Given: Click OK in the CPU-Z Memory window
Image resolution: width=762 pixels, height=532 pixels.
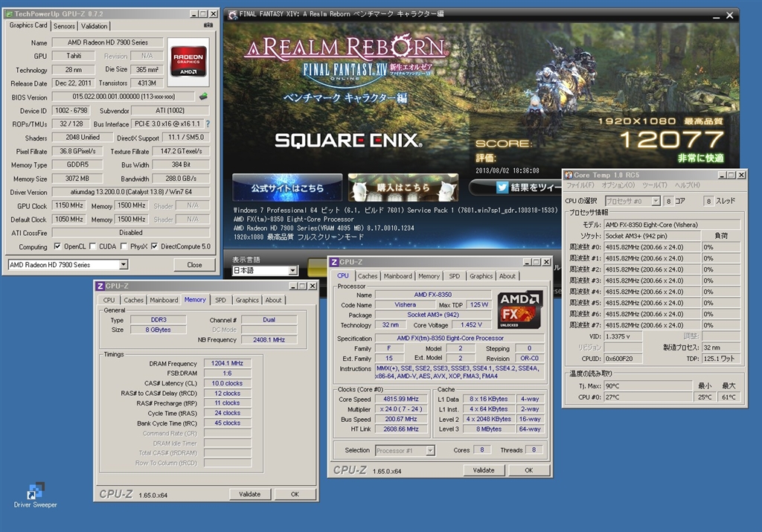Looking at the screenshot, I should point(295,494).
